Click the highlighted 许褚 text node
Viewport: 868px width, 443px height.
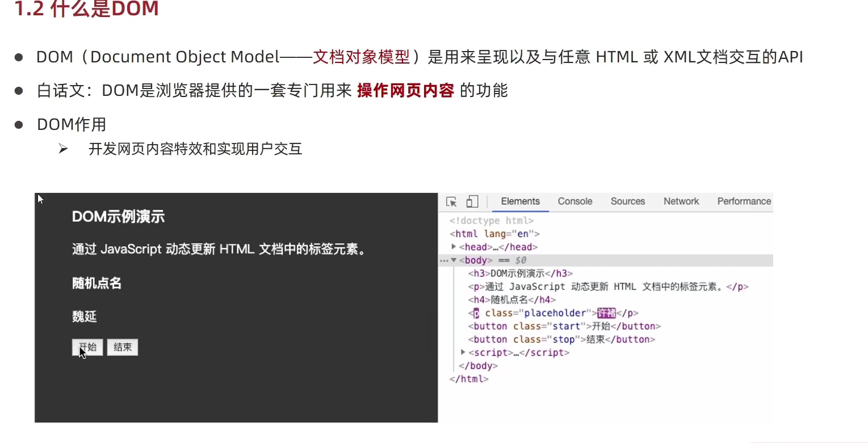(x=606, y=313)
